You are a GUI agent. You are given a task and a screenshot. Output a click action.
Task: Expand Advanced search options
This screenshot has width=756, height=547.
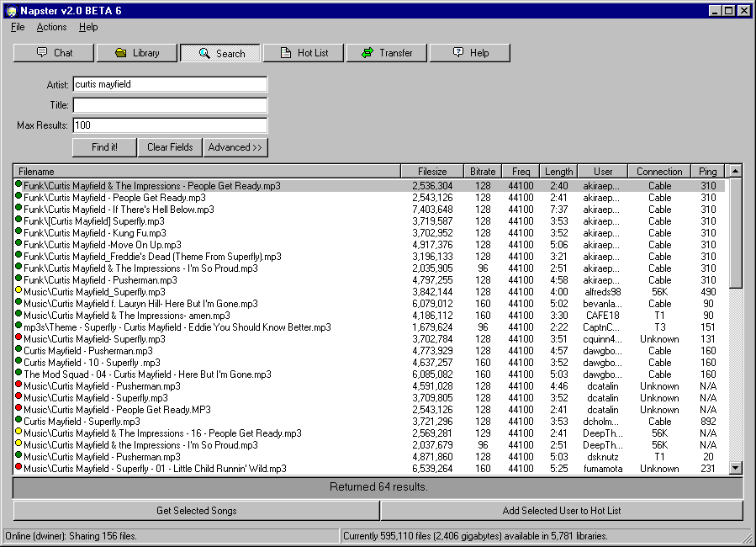[x=235, y=147]
